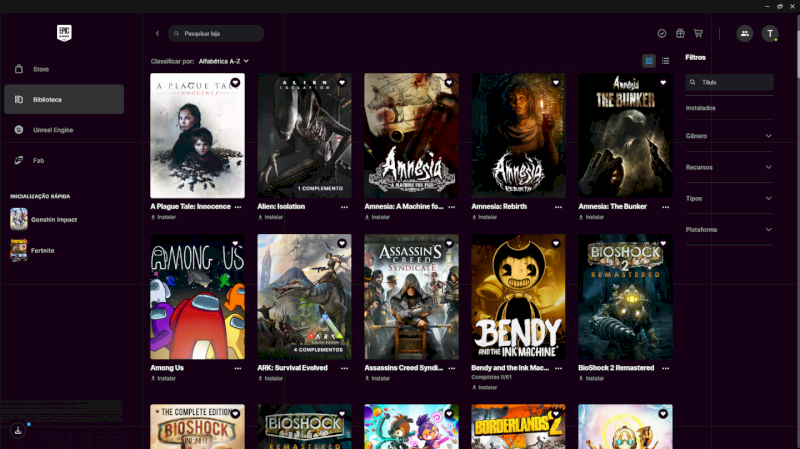
Task: Favorite A Plague Tale: Innocence
Action: (x=235, y=83)
